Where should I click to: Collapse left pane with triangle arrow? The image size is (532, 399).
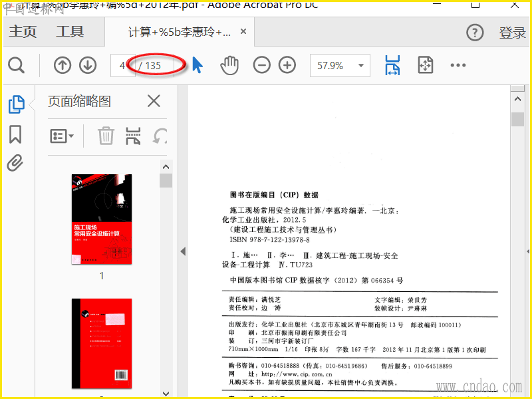pyautogui.click(x=184, y=251)
